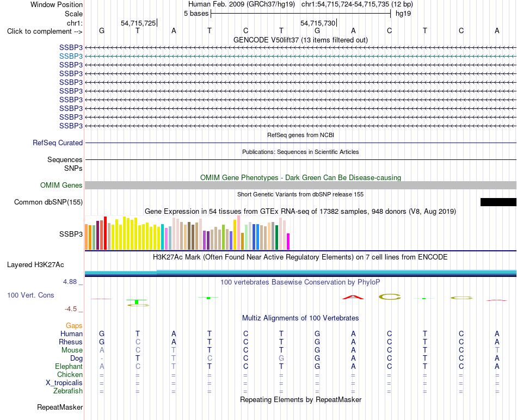The width and height of the screenshot is (517, 420).
Task: Click the 100 Vert. Cons track label
Action: click(30, 295)
